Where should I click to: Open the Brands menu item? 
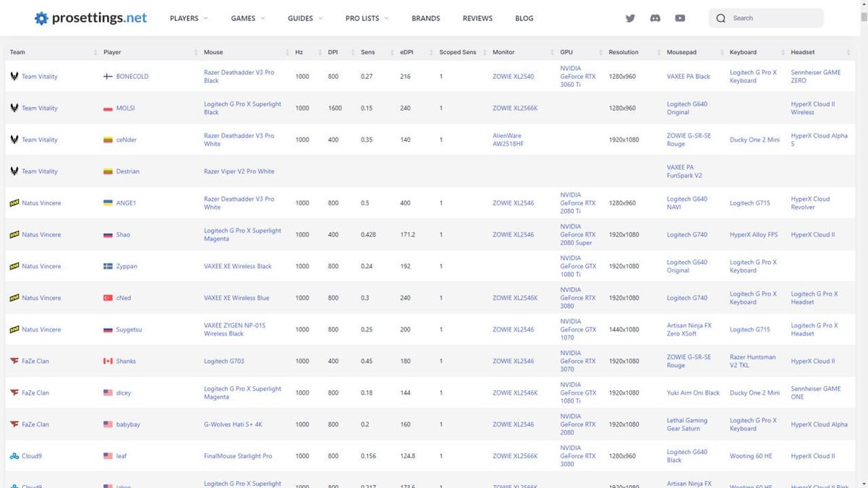point(426,18)
